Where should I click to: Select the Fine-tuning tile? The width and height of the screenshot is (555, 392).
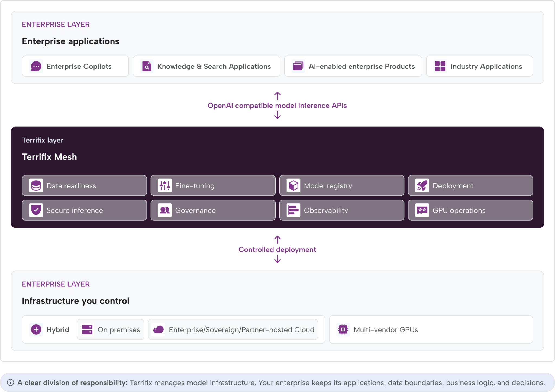pyautogui.click(x=213, y=186)
